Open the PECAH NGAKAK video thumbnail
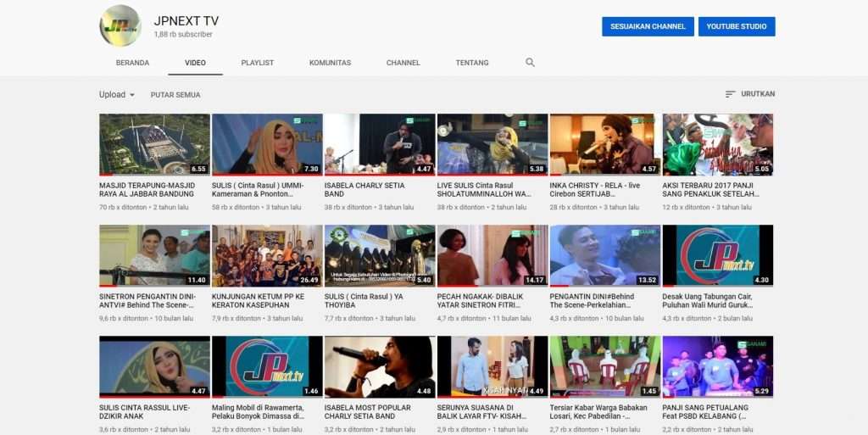This screenshot has width=868, height=435. pyautogui.click(x=492, y=256)
